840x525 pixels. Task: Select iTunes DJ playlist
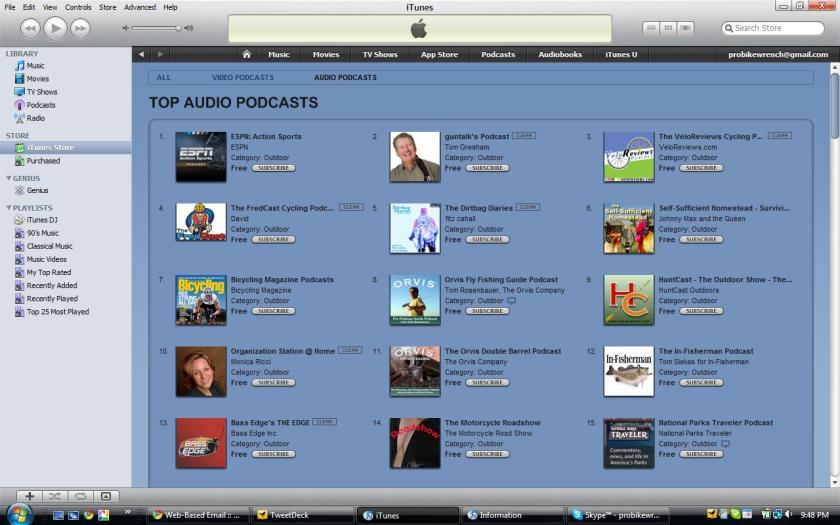(x=41, y=220)
